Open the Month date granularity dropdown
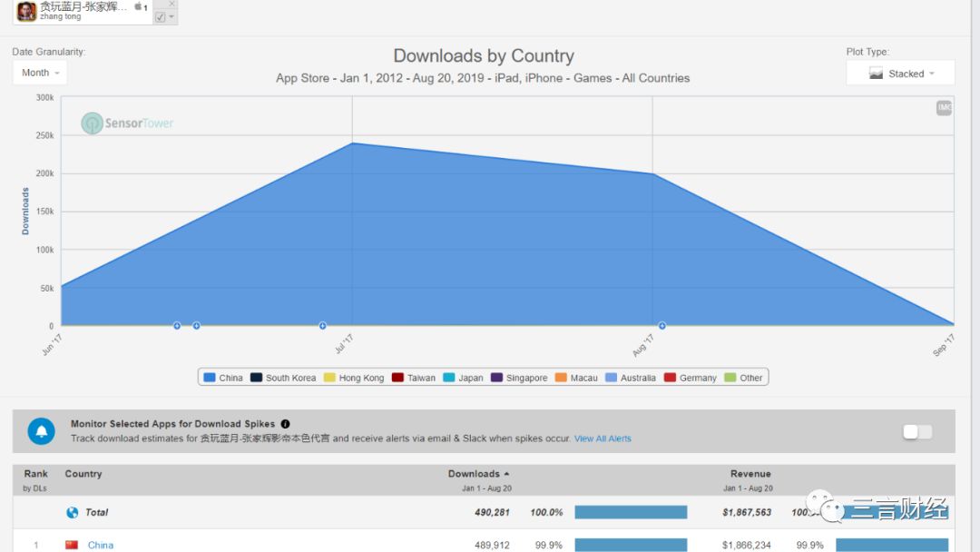Viewport: 980px width, 552px height. (x=40, y=73)
